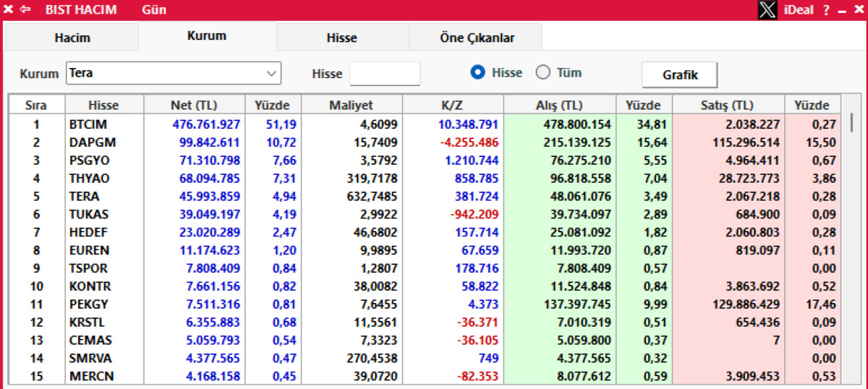This screenshot has width=868, height=389.
Task: Select the SMRVA stock cell
Action: point(104,358)
